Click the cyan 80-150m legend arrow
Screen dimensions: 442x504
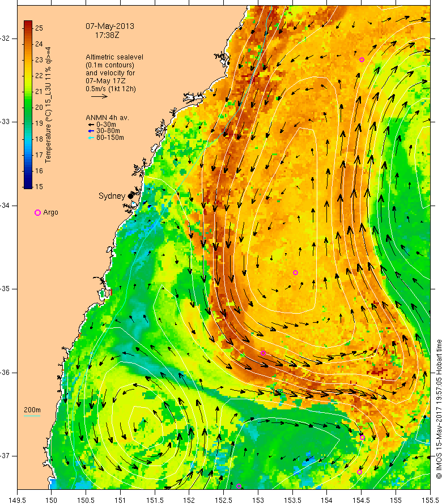point(91,138)
